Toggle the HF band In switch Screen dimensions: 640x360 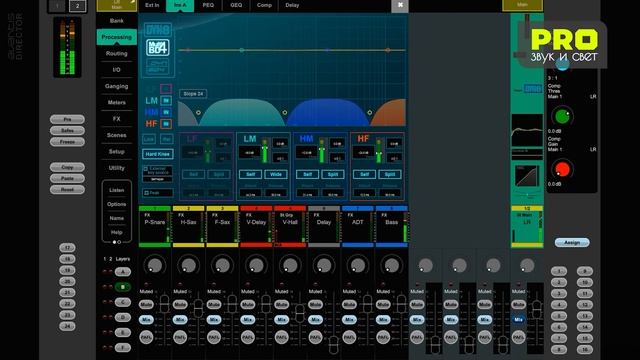[x=166, y=123]
